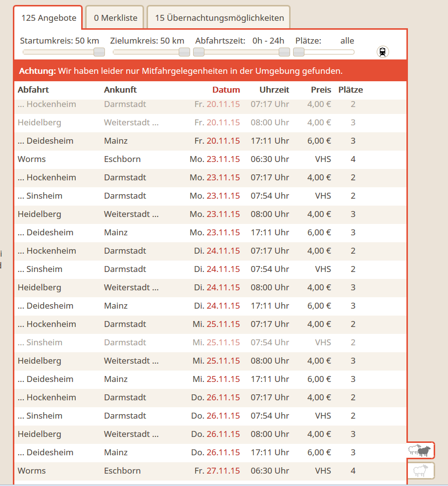Screen dimensions: 448x486
Task: Click the Startumkreis slider handle
Action: [x=99, y=52]
